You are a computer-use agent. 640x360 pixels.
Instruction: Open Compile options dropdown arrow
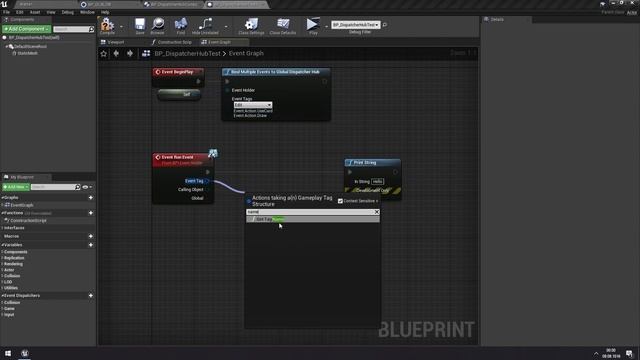121,26
